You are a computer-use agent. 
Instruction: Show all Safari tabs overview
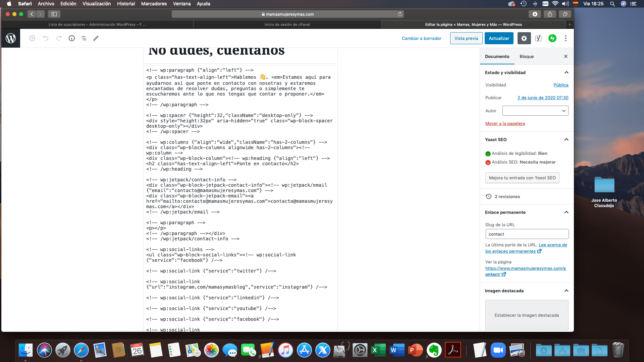click(565, 14)
